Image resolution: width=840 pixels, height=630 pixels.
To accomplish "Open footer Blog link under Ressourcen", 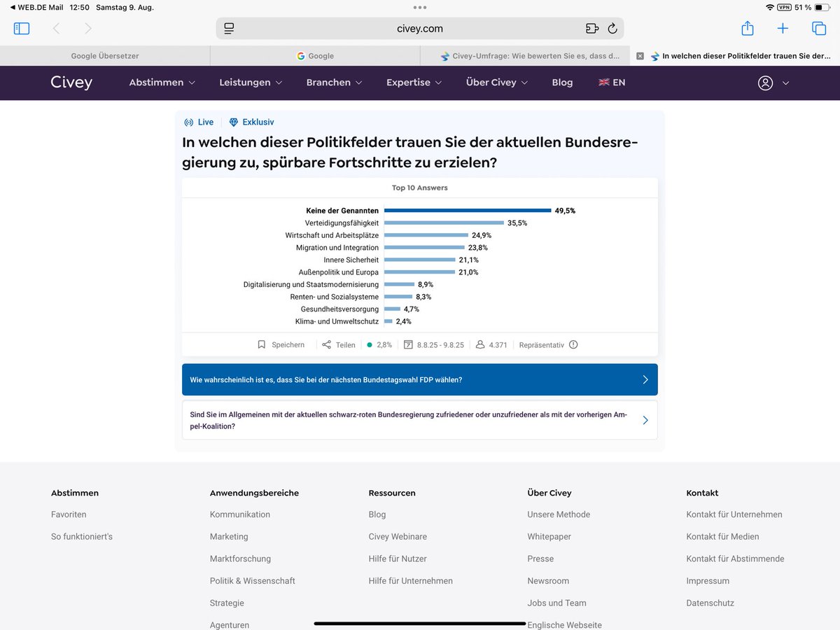I will click(377, 514).
